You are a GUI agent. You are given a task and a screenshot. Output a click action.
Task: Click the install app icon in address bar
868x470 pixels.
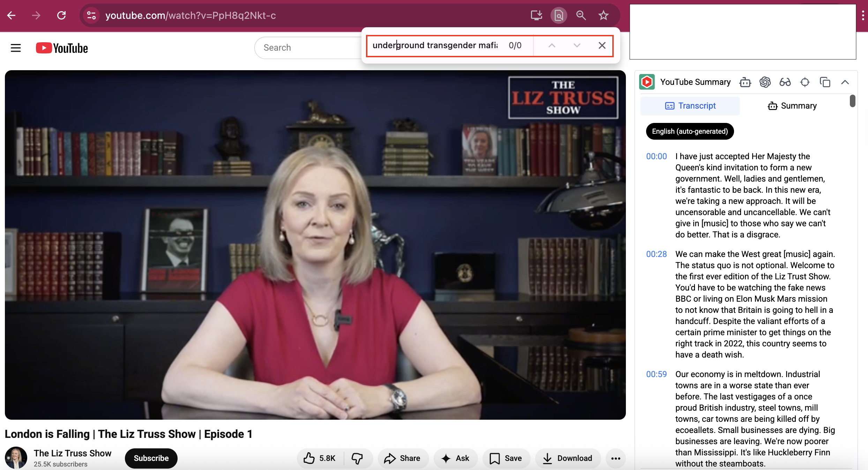coord(536,15)
